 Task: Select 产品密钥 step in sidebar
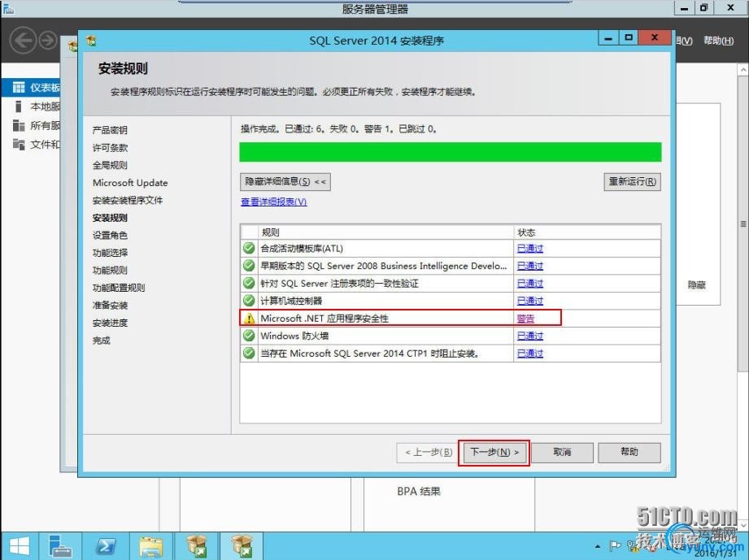coord(110,130)
